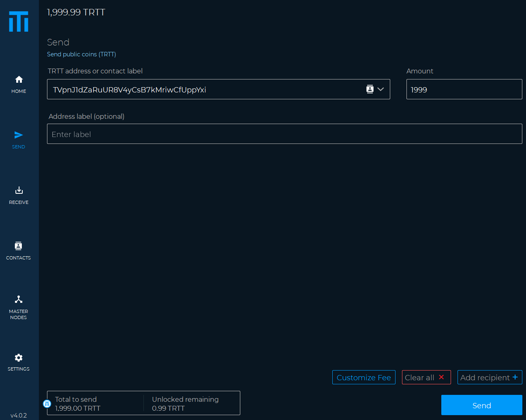Click the contact book icon in the address field
The image size is (526, 420).
click(x=370, y=89)
